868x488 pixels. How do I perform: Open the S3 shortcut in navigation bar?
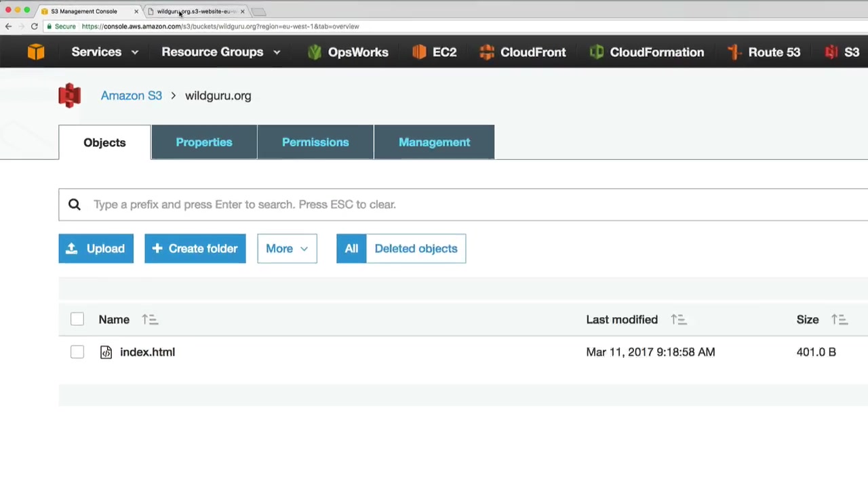pos(842,52)
